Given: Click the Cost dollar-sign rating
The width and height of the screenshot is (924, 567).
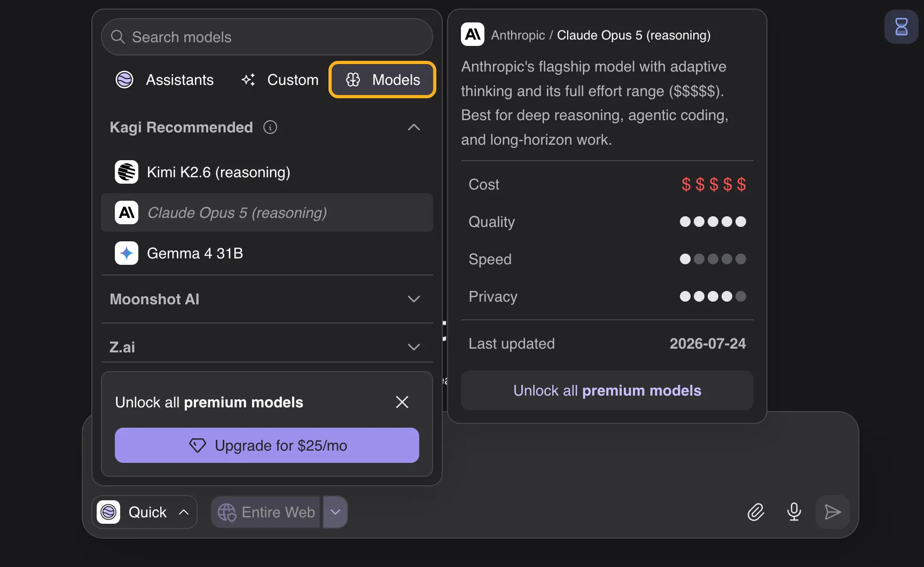Looking at the screenshot, I should [714, 184].
